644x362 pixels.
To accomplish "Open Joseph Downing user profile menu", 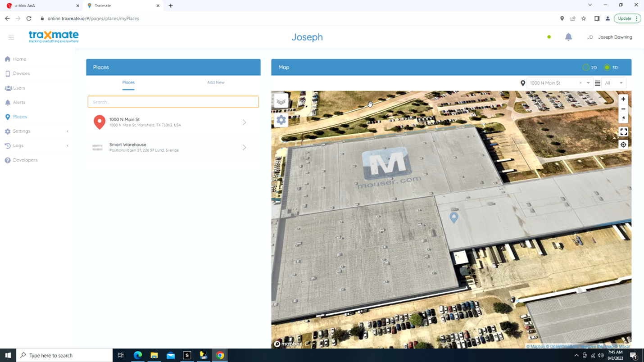I will pyautogui.click(x=610, y=37).
